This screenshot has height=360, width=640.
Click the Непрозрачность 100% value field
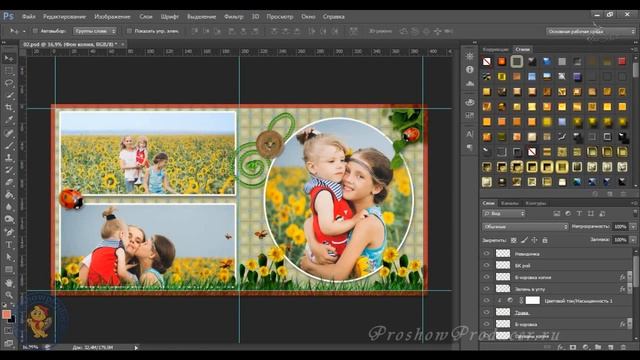tap(621, 227)
